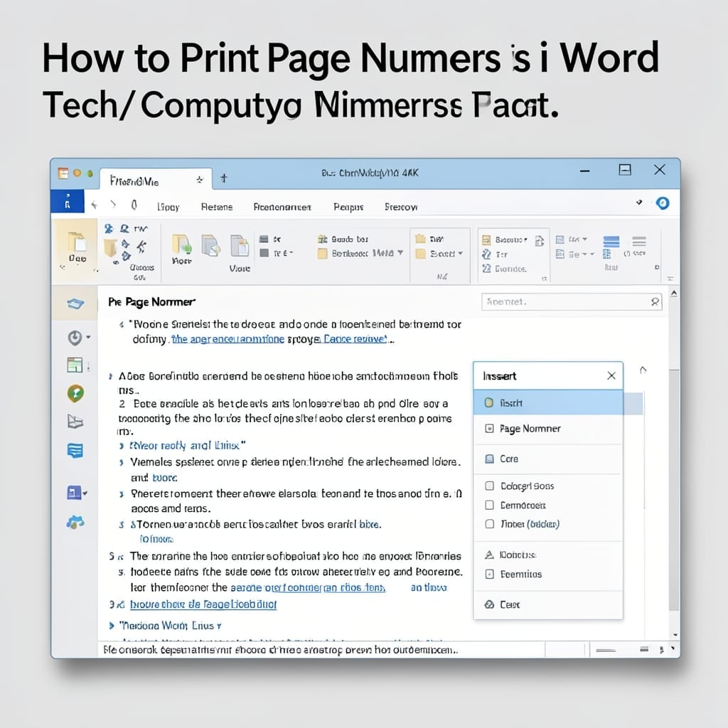The height and width of the screenshot is (728, 728).
Task: Click the magnifier icon in search field
Action: point(655,301)
